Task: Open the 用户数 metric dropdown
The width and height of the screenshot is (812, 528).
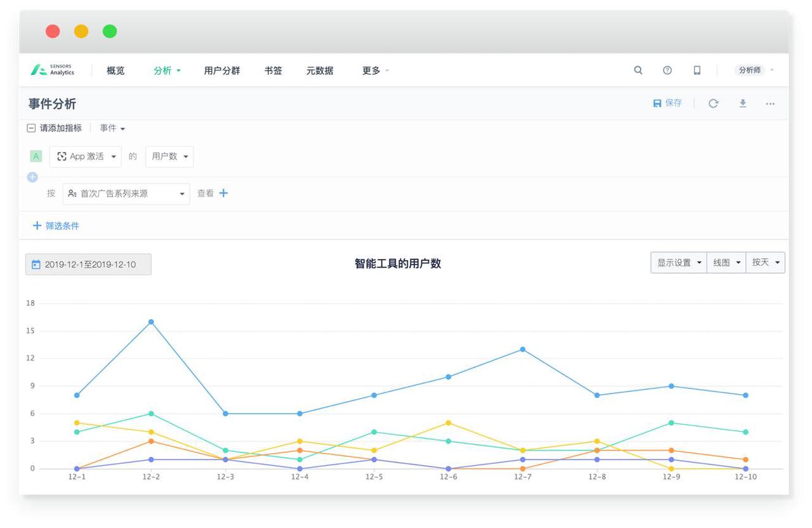Action: [169, 156]
